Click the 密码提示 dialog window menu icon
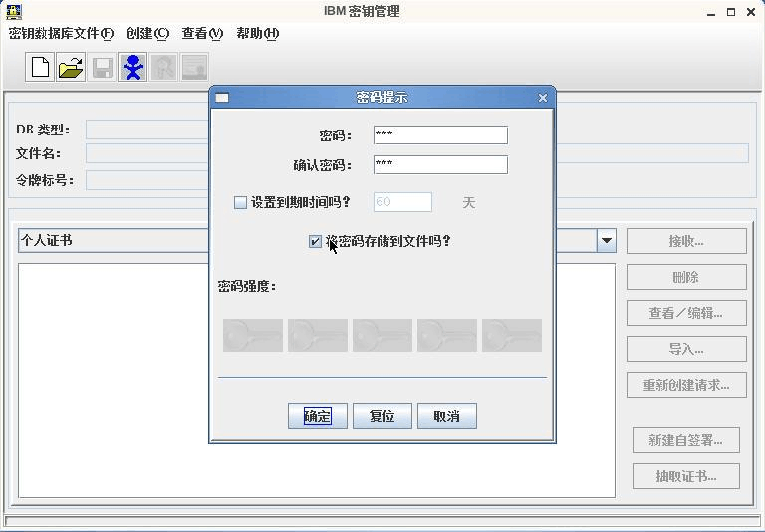The height and width of the screenshot is (532, 765). pos(222,98)
